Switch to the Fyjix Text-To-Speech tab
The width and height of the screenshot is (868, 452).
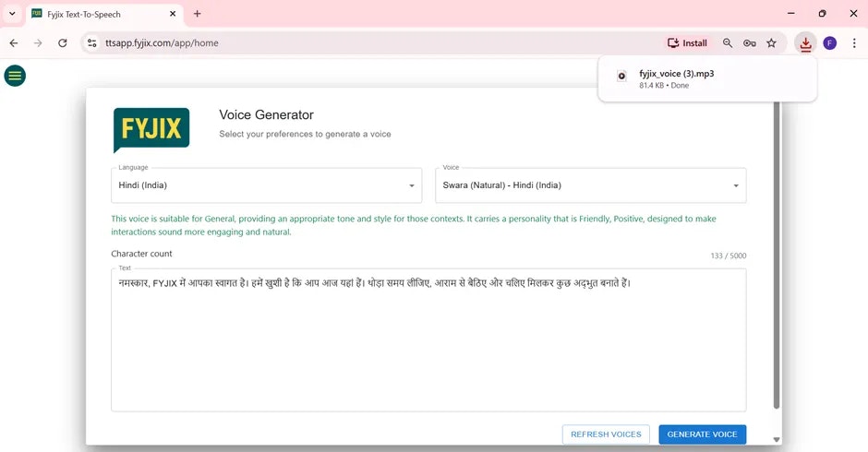(x=103, y=15)
